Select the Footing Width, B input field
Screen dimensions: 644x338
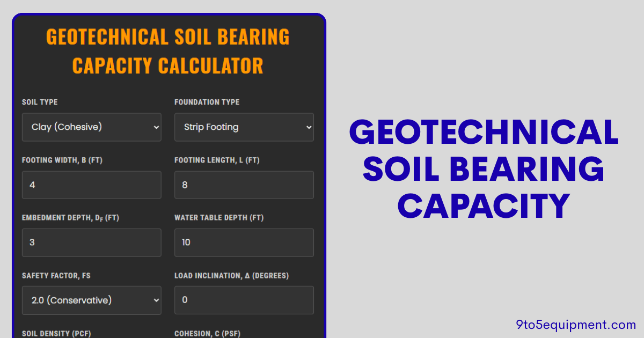click(91, 185)
